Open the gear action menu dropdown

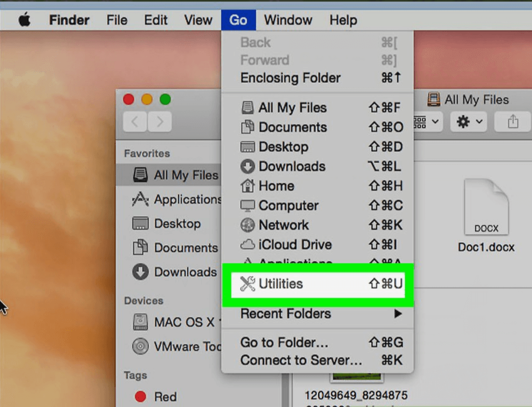(468, 122)
